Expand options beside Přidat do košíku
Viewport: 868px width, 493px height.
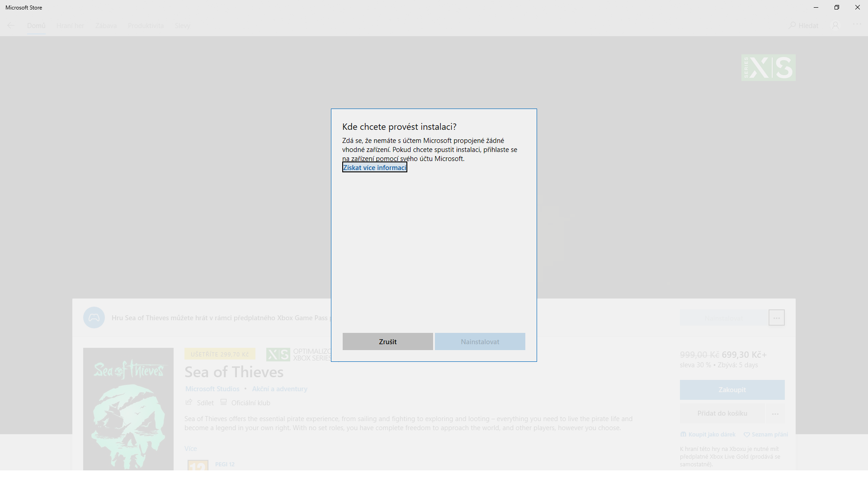pyautogui.click(x=775, y=414)
